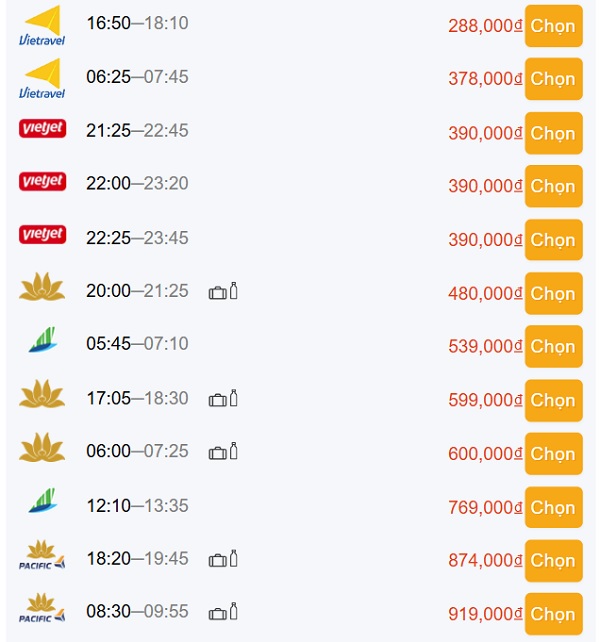Click the 22:25–23:45 flight time
Screen dimensions: 600x642
137,237
